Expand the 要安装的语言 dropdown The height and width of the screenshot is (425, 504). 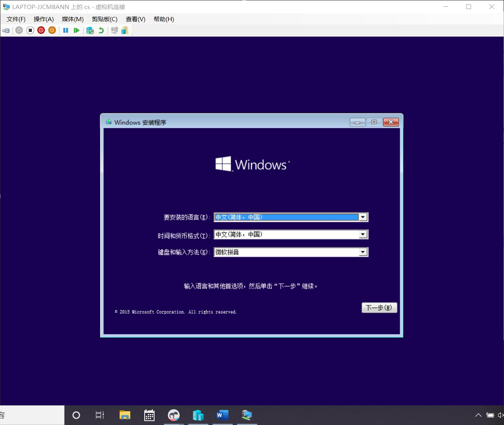pos(363,217)
